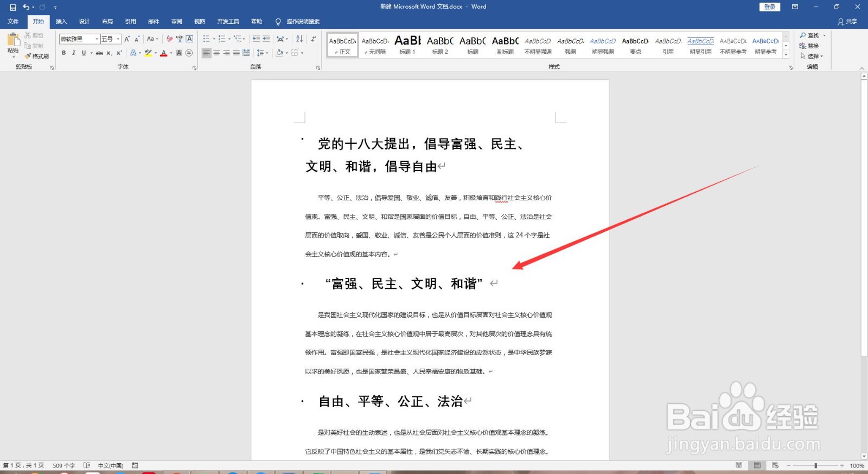Screen dimensions: 868x474
Task: Switch to Read Mode view
Action: point(739,465)
